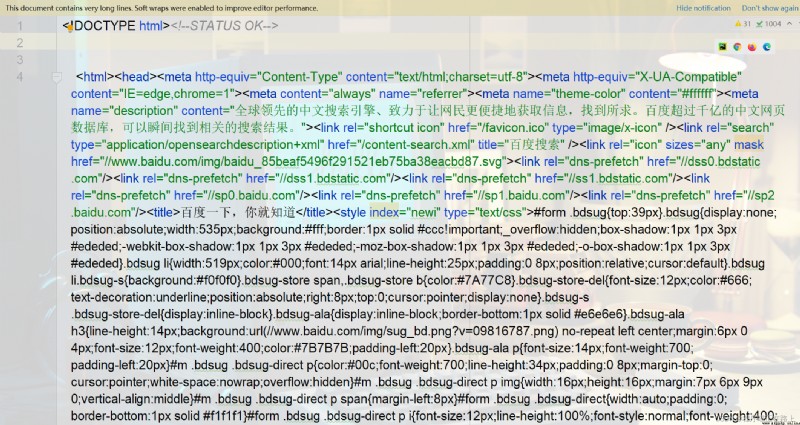Screen dimensions: 800x425
Task: Click the page title "百度一下，你就知道"
Action: click(238, 212)
